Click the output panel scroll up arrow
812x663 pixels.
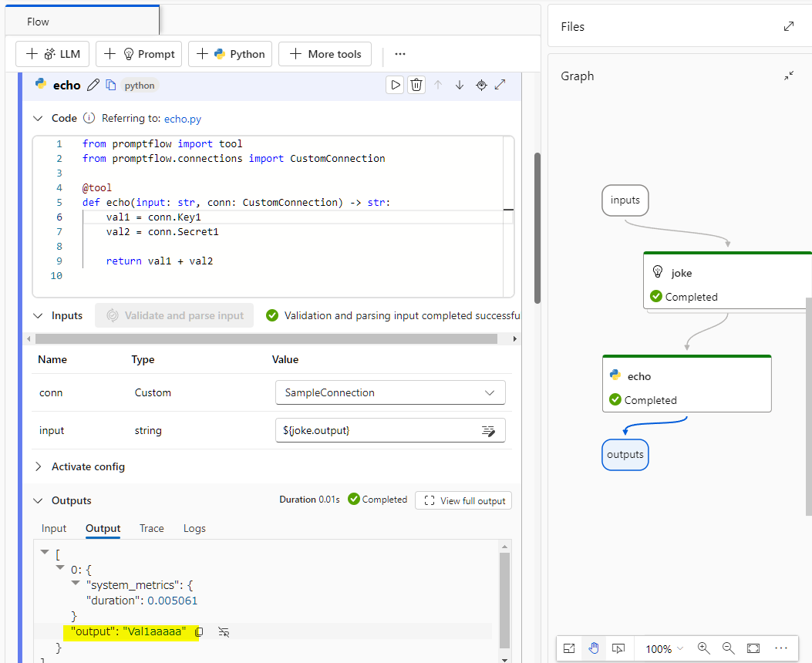click(505, 547)
